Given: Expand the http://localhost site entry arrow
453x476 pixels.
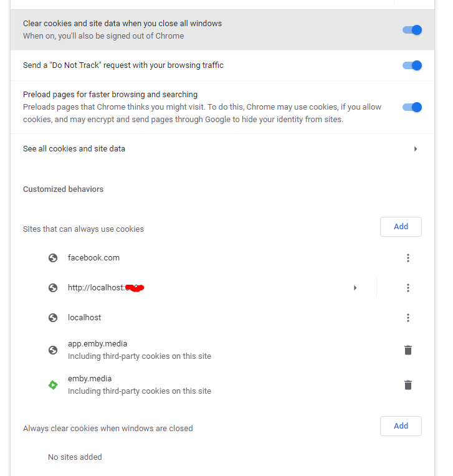Looking at the screenshot, I should [355, 288].
